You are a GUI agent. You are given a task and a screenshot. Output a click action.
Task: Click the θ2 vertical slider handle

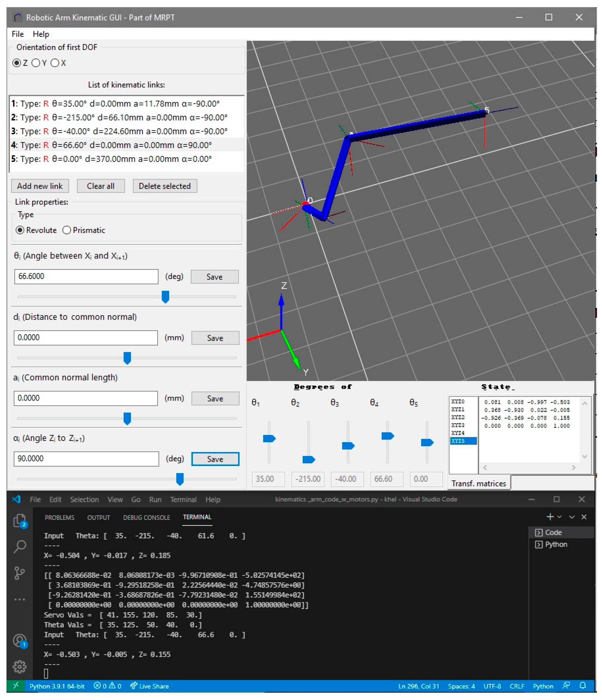click(x=308, y=459)
